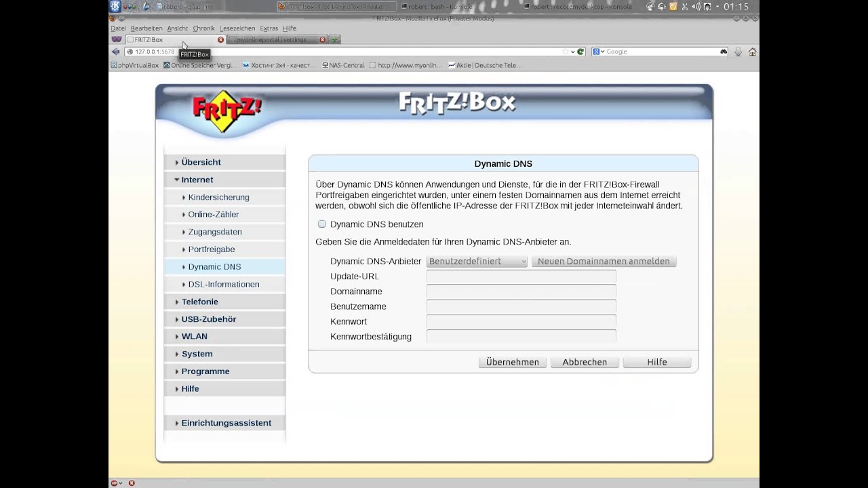
Task: Click the clock showing 01:15
Action: click(x=736, y=7)
